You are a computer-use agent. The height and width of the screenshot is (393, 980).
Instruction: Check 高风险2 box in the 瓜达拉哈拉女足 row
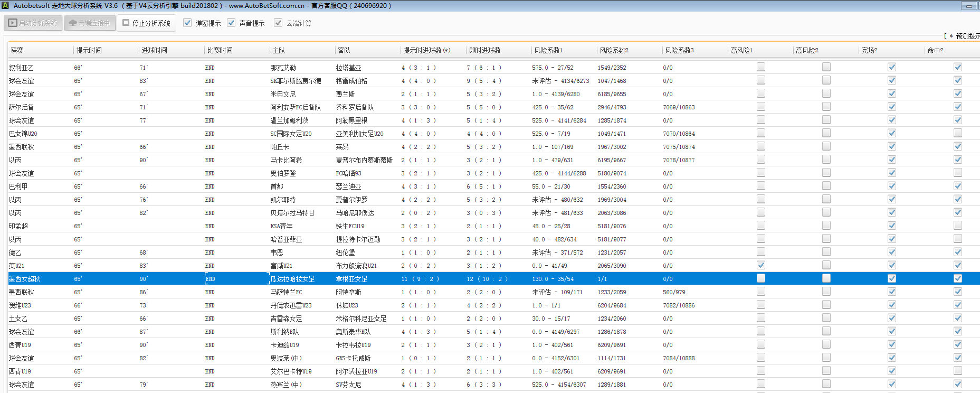[x=826, y=278]
